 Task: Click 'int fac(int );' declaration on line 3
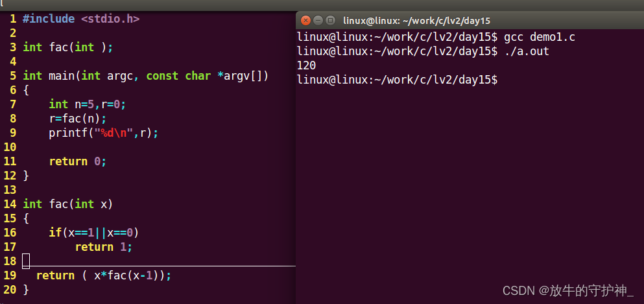tap(67, 47)
